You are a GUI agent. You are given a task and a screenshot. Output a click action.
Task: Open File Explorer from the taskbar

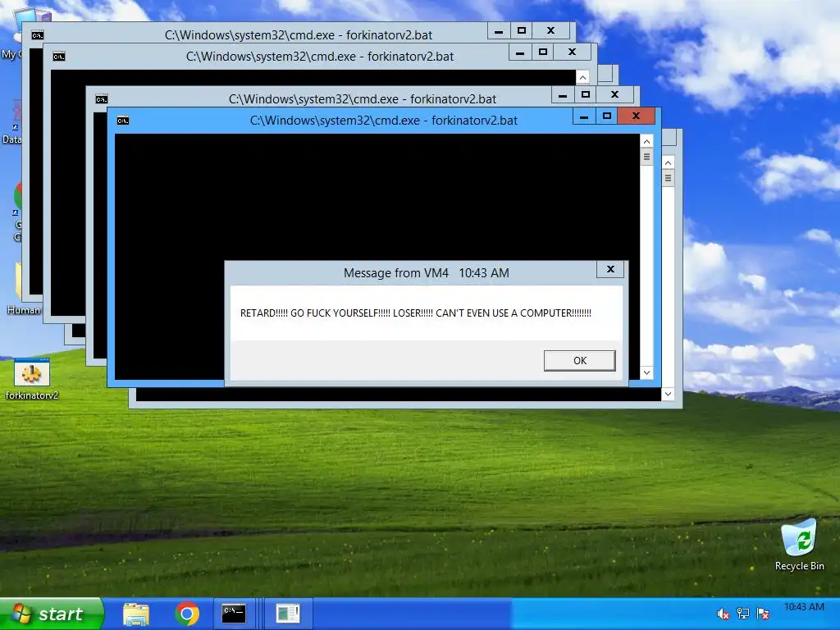tap(136, 614)
